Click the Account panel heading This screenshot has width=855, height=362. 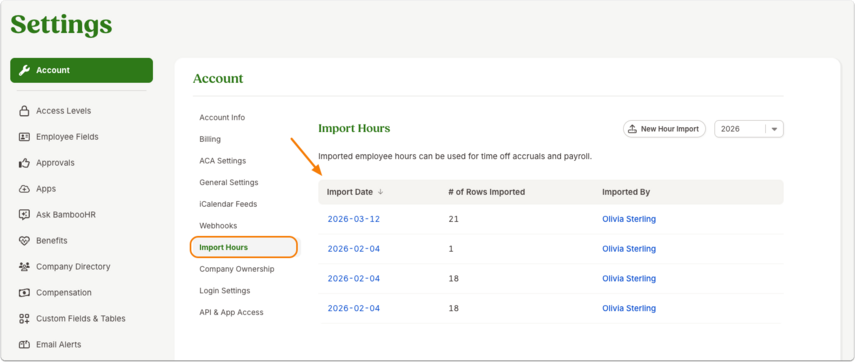pyautogui.click(x=218, y=79)
